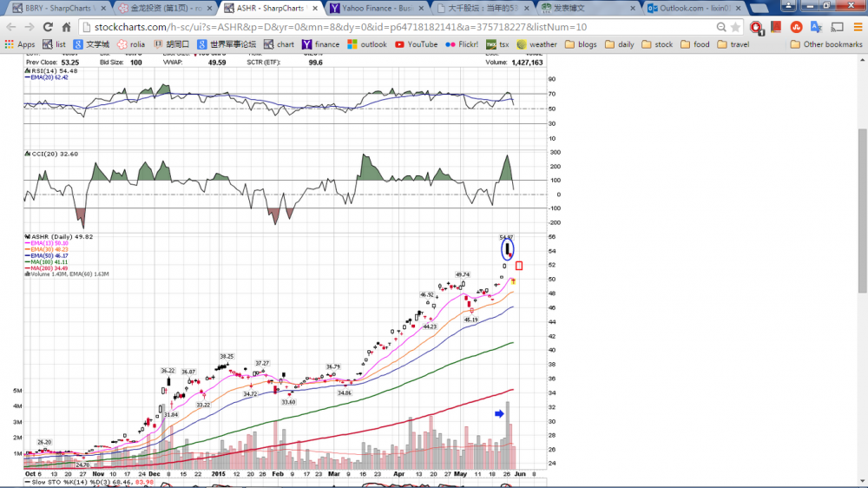Open the YouTube bookmark
Screen dimensions: 868x488
(416, 44)
